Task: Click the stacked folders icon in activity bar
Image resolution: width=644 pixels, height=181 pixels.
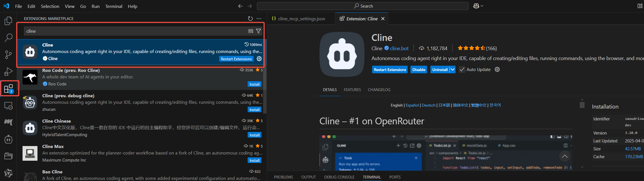Action: coord(8,156)
